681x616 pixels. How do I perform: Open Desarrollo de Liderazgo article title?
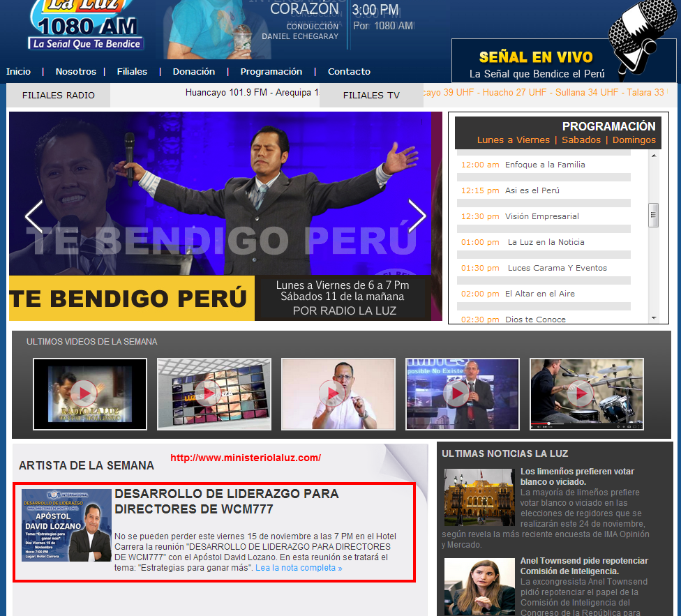(226, 501)
